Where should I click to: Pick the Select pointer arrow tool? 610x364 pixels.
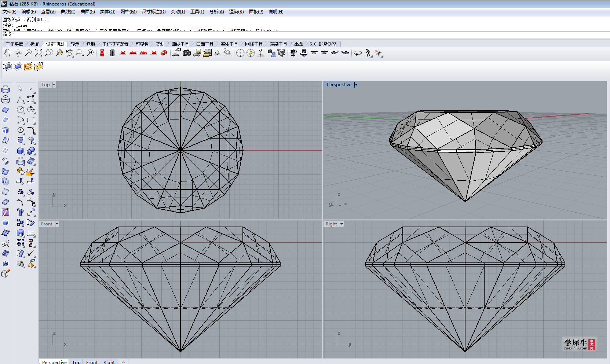[21, 89]
